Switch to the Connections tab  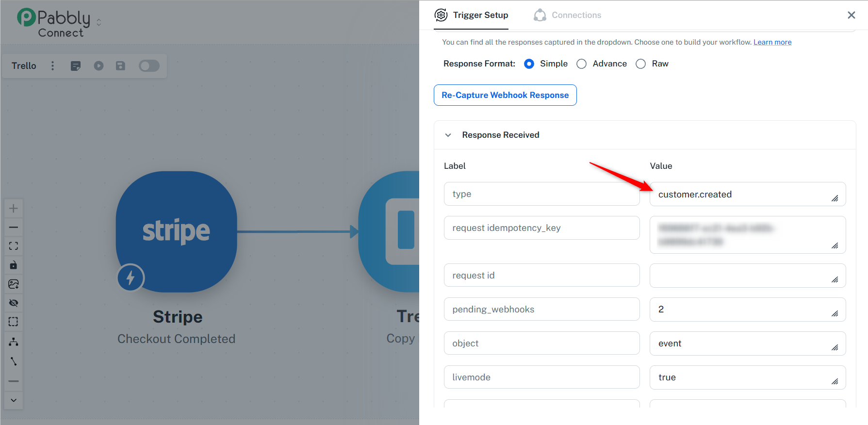(x=567, y=15)
